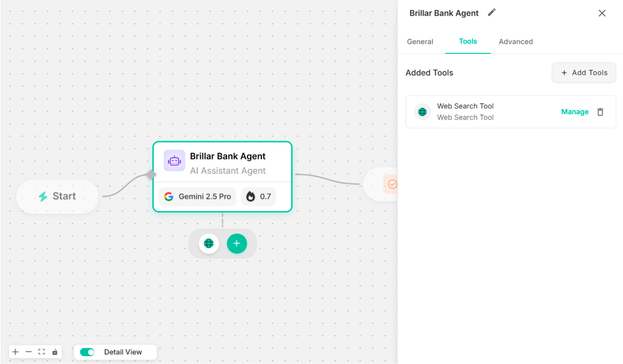Select the robot icon on Brillar Bank Agent node
Screen dimensions: 623x364
tap(174, 161)
